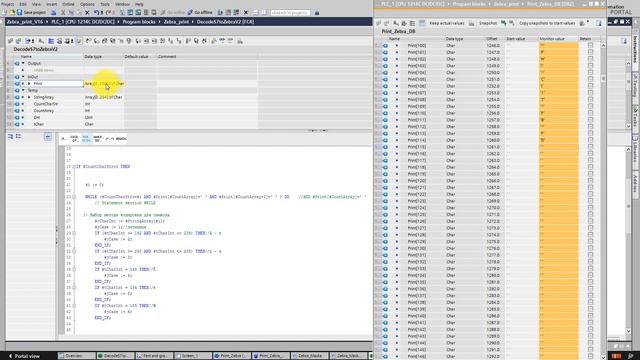The image size is (640, 360).
Task: Click the delete X icon in main toolbar
Action: tap(87, 13)
